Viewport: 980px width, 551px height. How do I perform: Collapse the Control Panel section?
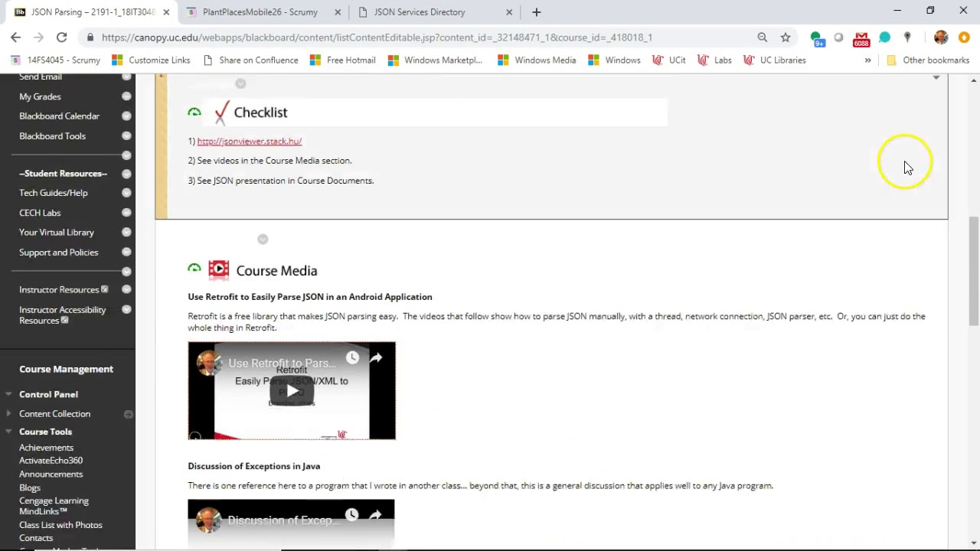[x=8, y=394]
